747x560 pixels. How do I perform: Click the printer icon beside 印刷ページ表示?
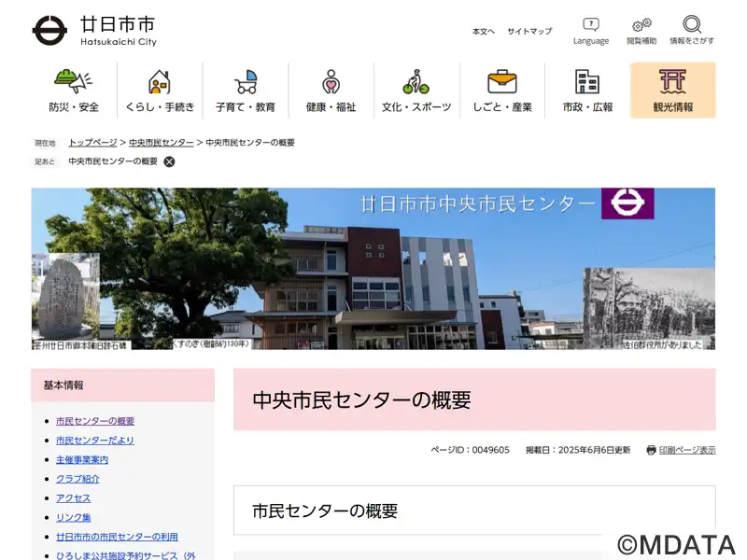(651, 450)
